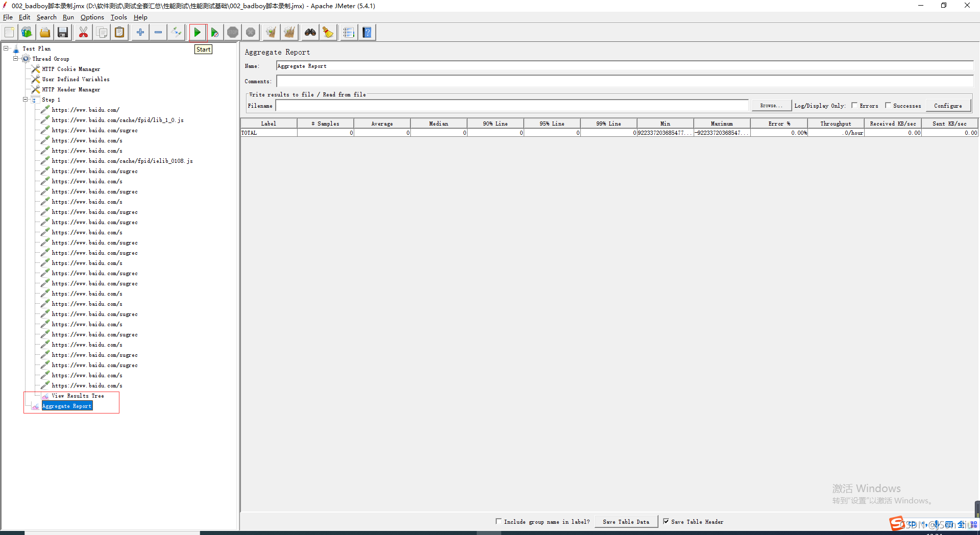This screenshot has height=535, width=980.
Task: Open the Function Helper list icon
Action: pyautogui.click(x=349, y=33)
